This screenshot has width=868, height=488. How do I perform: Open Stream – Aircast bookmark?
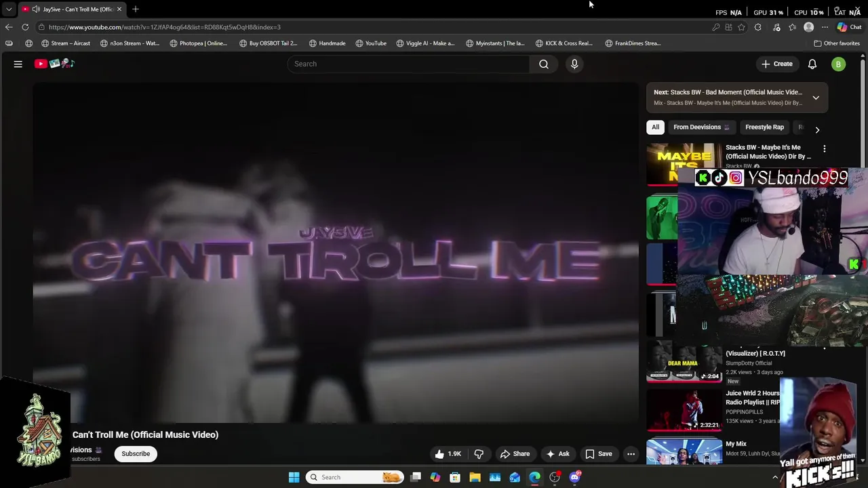point(66,43)
